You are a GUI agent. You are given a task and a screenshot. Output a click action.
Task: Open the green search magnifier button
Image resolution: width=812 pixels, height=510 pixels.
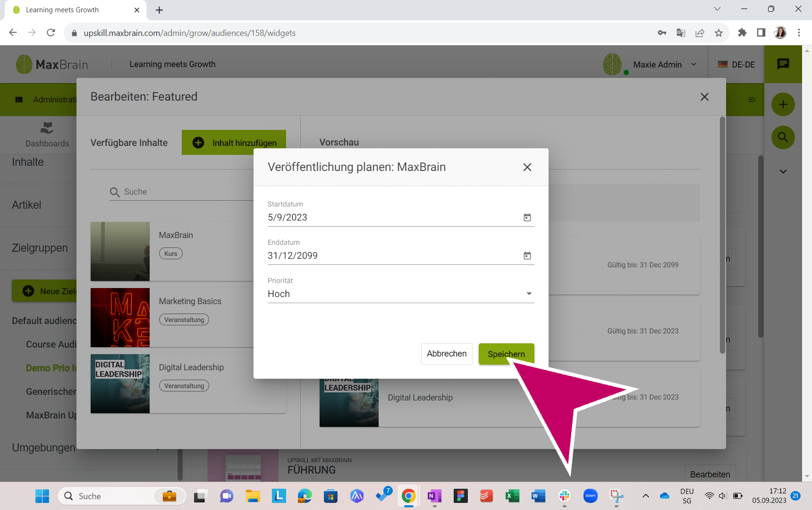tap(783, 137)
